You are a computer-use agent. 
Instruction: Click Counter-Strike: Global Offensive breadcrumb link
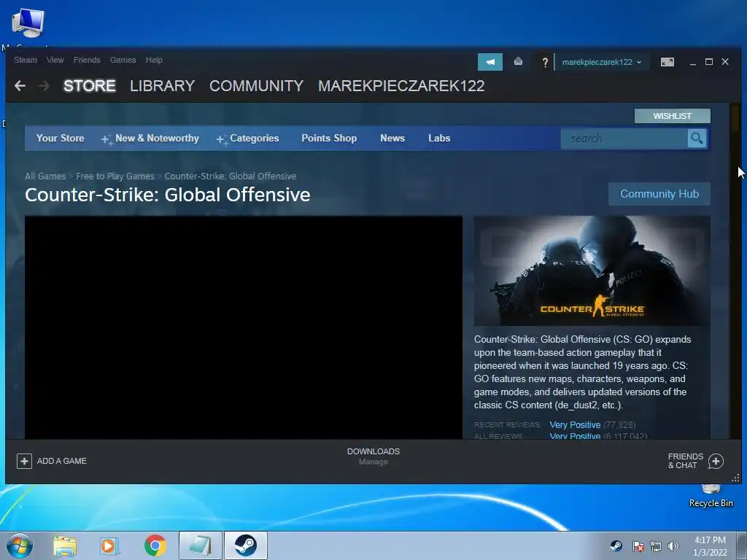230,176
